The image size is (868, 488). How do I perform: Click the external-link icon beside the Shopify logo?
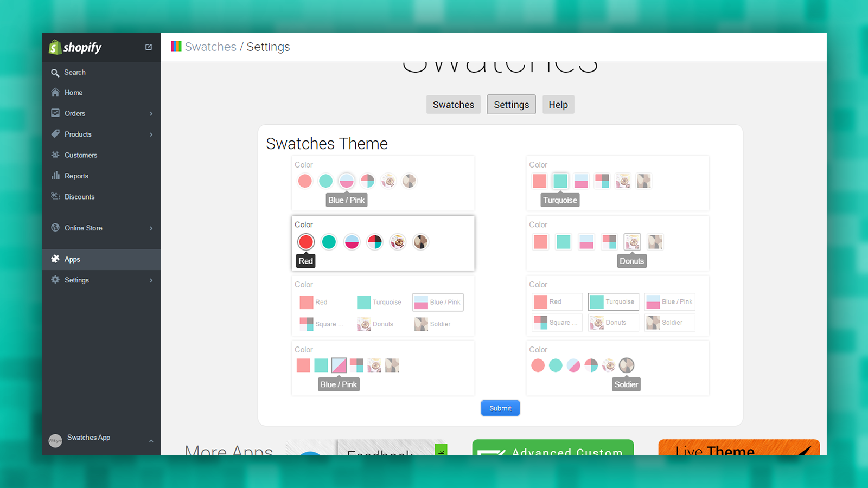coord(148,47)
